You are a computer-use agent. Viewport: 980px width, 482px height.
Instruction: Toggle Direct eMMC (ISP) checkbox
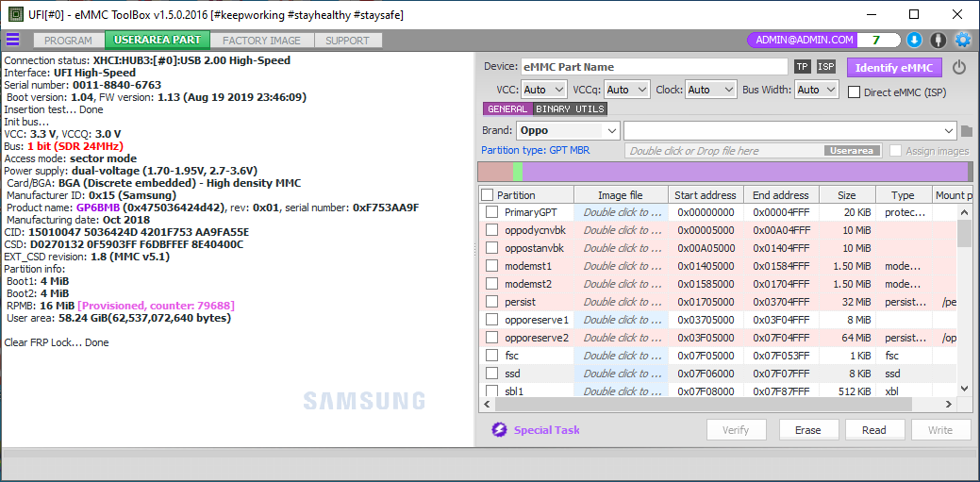pyautogui.click(x=854, y=92)
